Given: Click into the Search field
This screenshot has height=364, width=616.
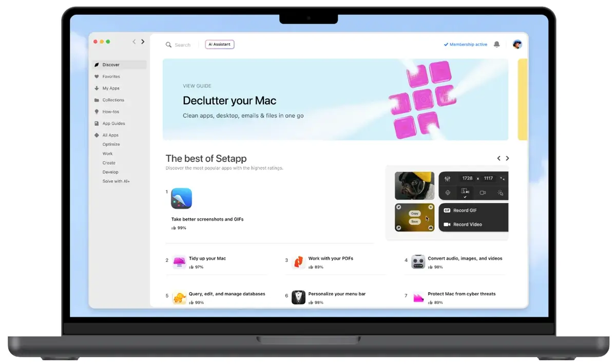Looking at the screenshot, I should click(x=182, y=45).
